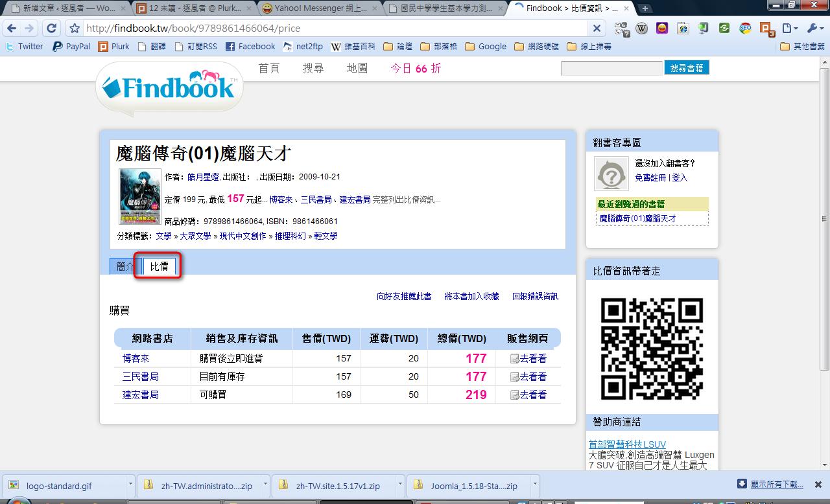Open the Facebook bookmark
Viewport: 830px width, 504px height.
pos(250,47)
